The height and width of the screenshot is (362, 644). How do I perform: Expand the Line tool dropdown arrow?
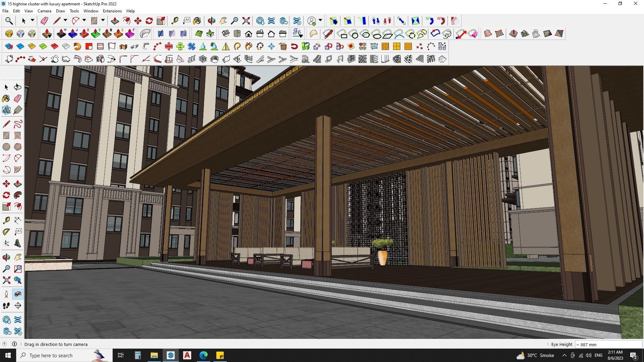(65, 20)
